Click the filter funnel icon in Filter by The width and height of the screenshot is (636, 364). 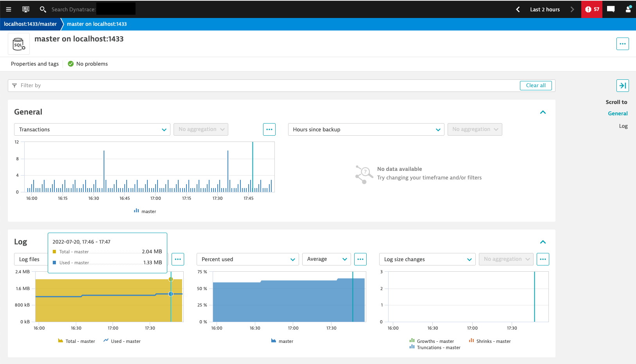pyautogui.click(x=14, y=85)
